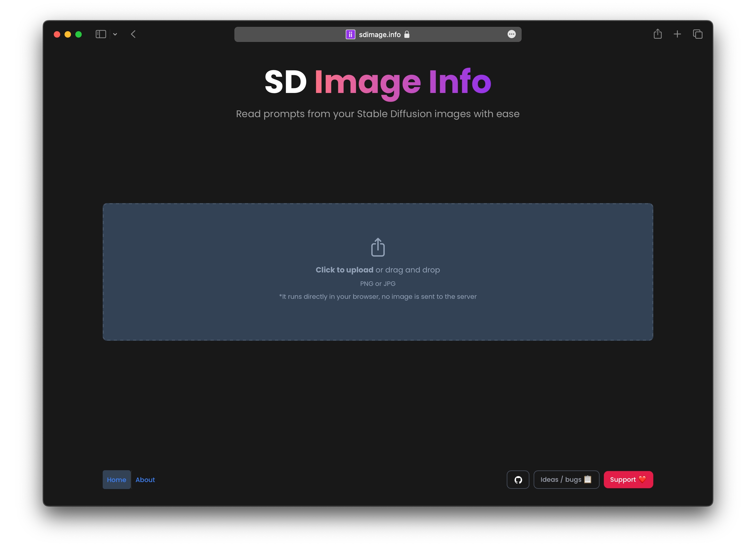
Task: Switch to the About tab
Action: tap(145, 480)
